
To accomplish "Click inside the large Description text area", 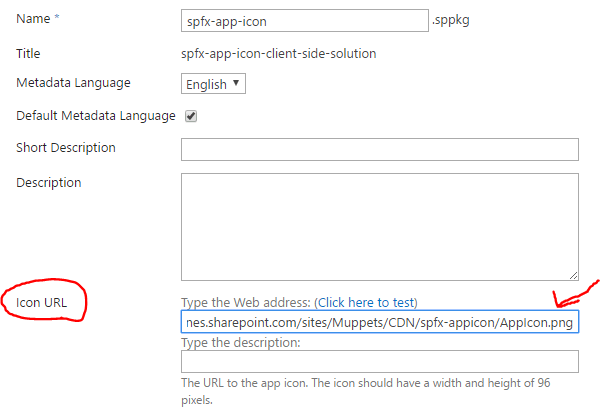I will point(379,226).
